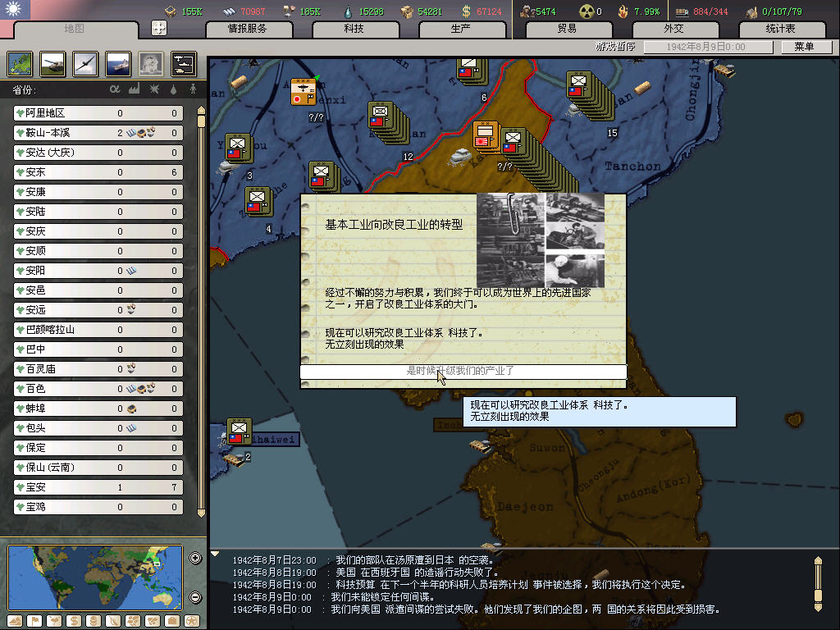Switch to supply map mode stacked coins icon
Viewport: 840px width, 630px height.
pos(94,622)
